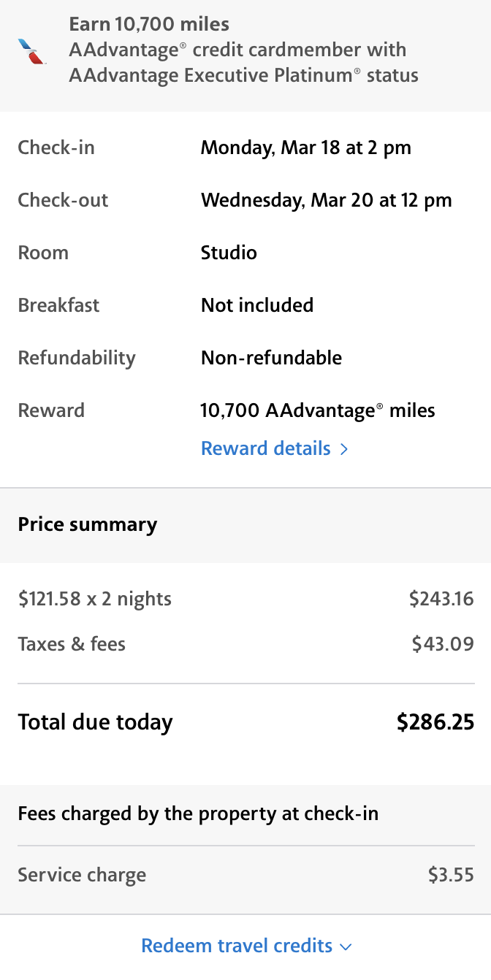The width and height of the screenshot is (491, 980).
Task: Click the American Airlines logo icon
Action: [31, 51]
